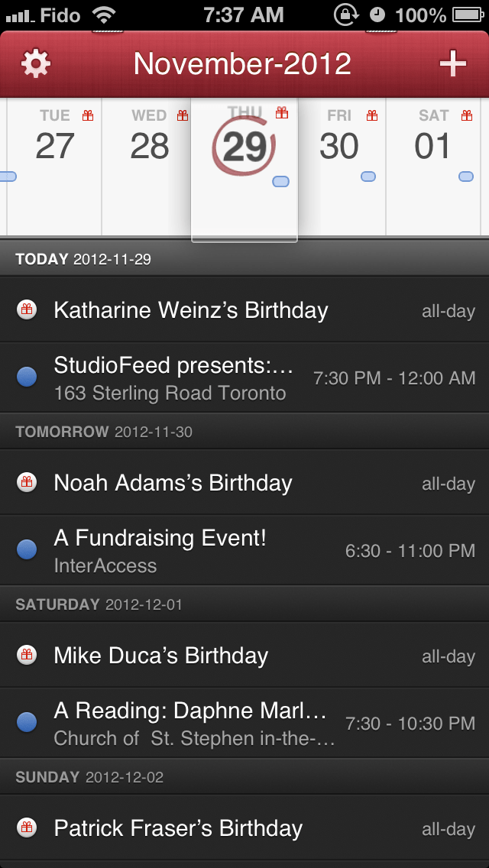
Task: Tap the gift icon beside Katharine Weinz's Birthday
Action: (x=27, y=310)
